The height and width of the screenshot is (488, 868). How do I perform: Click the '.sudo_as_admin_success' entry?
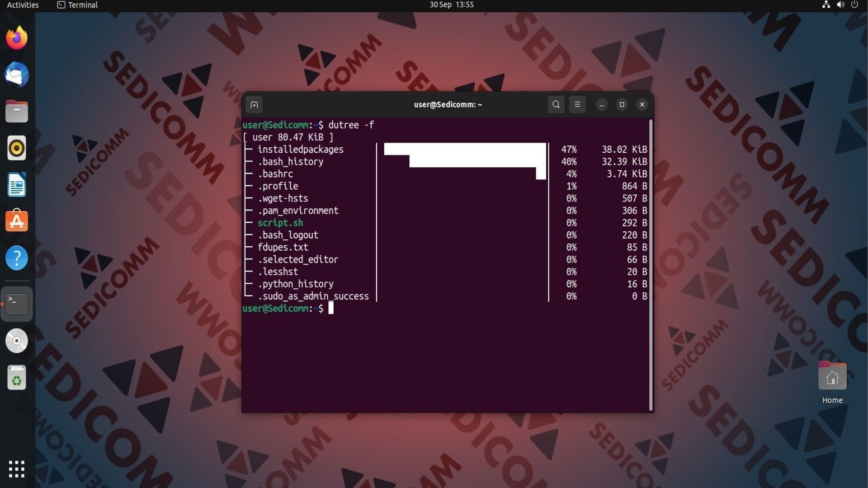pyautogui.click(x=313, y=296)
